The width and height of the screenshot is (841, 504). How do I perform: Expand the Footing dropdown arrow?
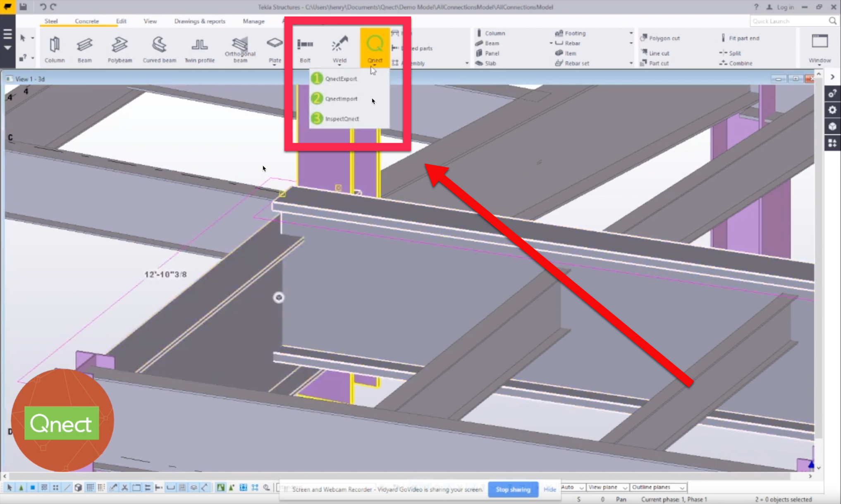pos(631,33)
